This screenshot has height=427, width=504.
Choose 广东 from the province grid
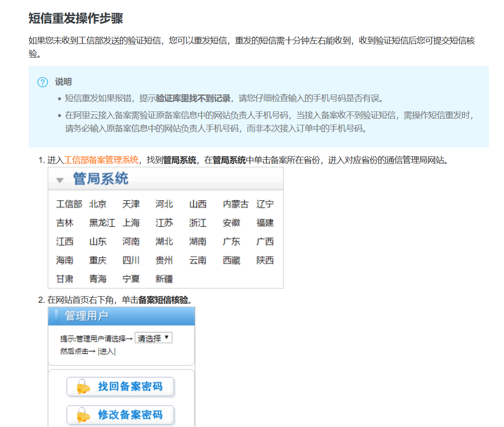(x=231, y=241)
